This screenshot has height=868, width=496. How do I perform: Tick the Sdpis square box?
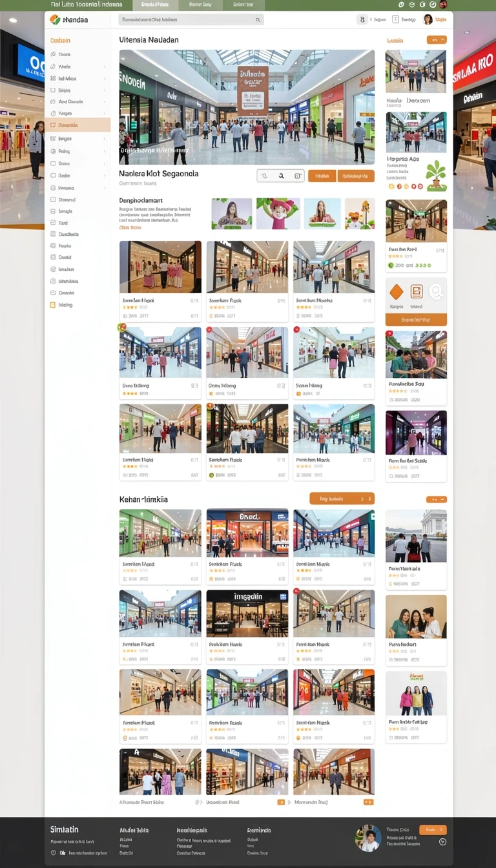pos(53,90)
